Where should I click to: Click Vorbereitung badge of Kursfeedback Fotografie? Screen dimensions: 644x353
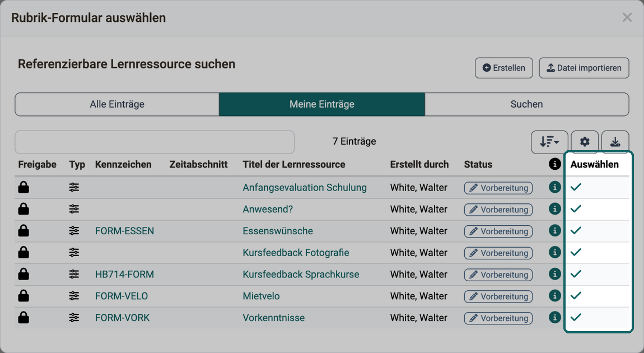498,253
